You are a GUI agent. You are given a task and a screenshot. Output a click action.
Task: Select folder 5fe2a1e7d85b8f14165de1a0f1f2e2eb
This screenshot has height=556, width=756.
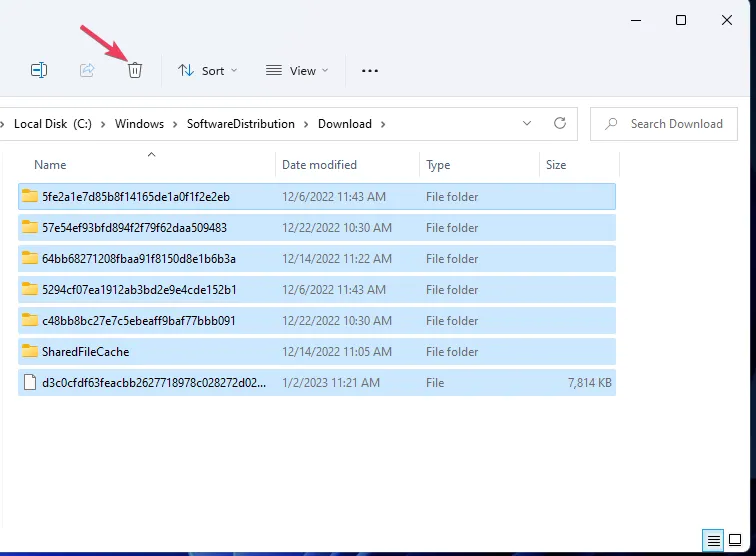pyautogui.click(x=317, y=196)
